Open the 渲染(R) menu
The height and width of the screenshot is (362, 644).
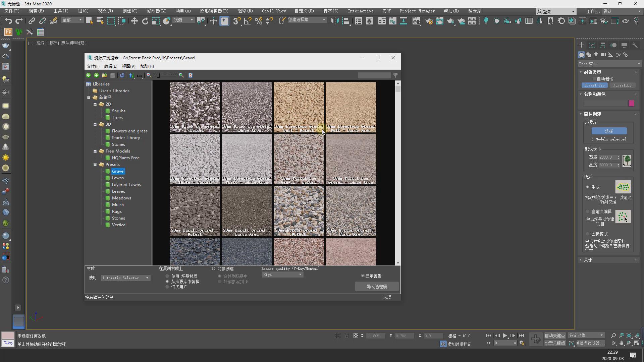245,11
